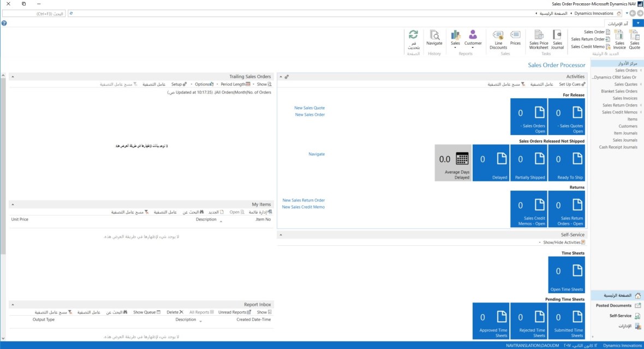Click the New Sales Order link
This screenshot has width=644, height=349.
coord(309,115)
